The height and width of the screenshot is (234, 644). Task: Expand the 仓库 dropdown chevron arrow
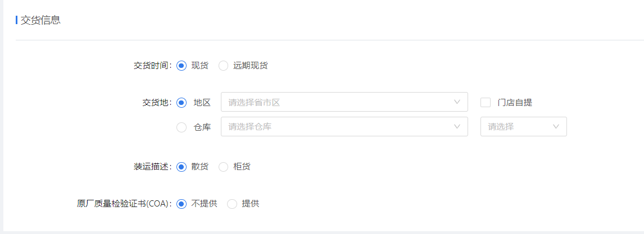click(457, 127)
